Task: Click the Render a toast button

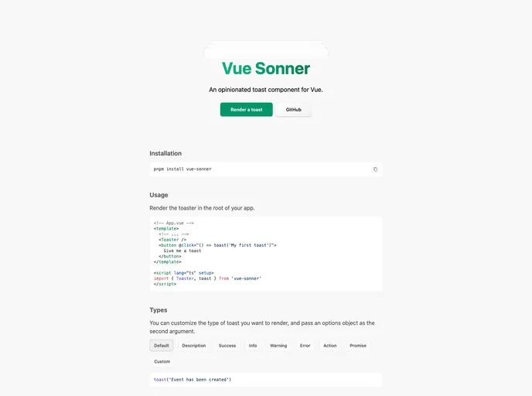Action: coord(246,110)
